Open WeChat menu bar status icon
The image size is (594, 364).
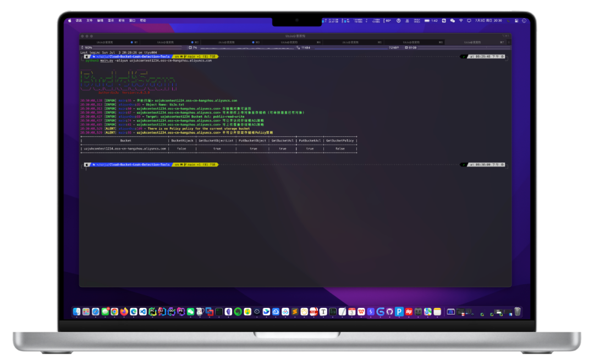point(452,20)
